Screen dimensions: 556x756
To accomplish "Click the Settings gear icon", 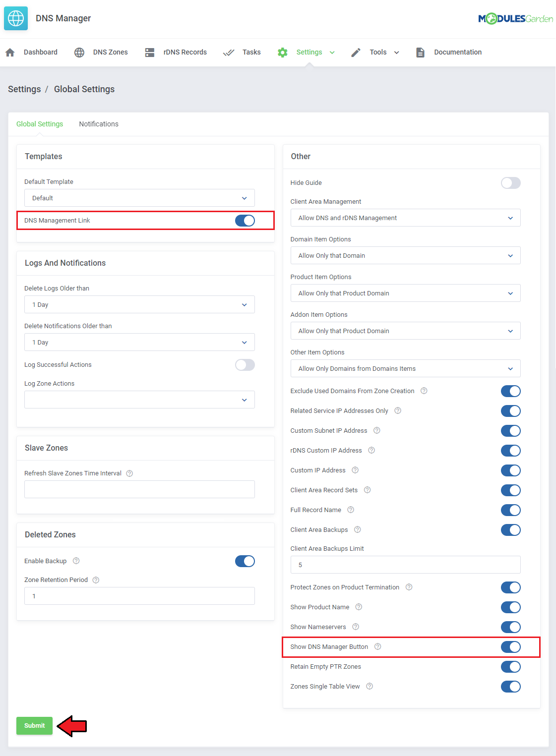I will [x=283, y=52].
